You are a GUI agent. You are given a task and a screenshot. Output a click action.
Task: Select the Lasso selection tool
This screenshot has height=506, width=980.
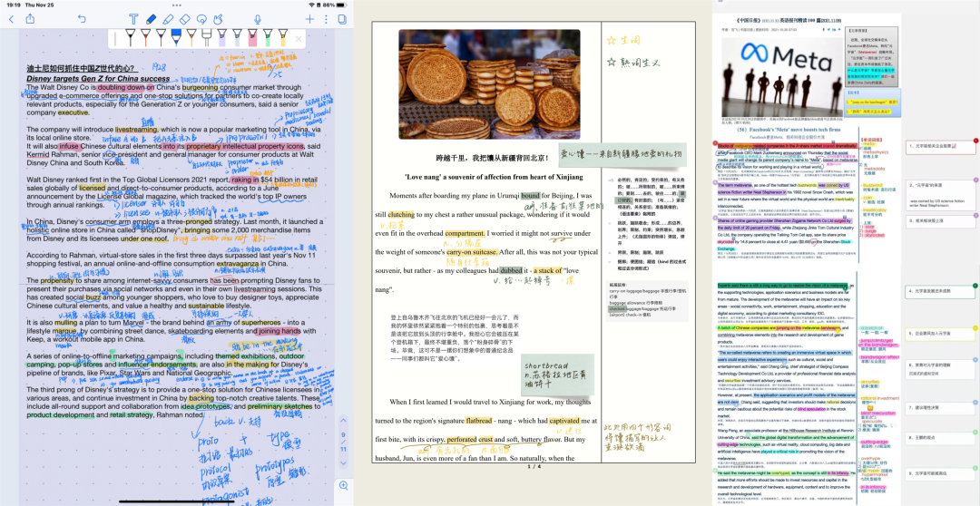point(201,19)
